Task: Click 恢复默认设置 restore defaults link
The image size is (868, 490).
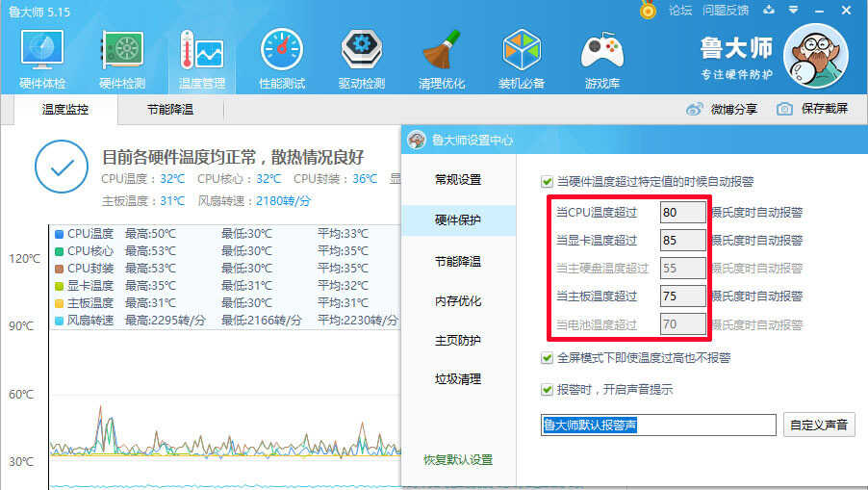Action: point(458,459)
